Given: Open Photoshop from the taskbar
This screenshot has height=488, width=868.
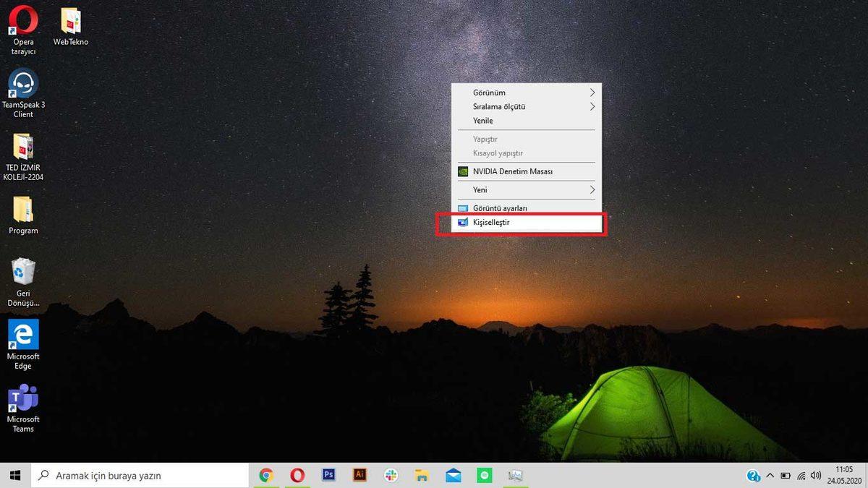Looking at the screenshot, I should click(328, 475).
